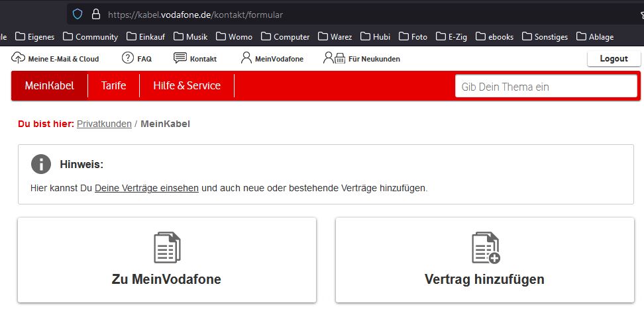Open the Musik bookmark folder

[190, 36]
